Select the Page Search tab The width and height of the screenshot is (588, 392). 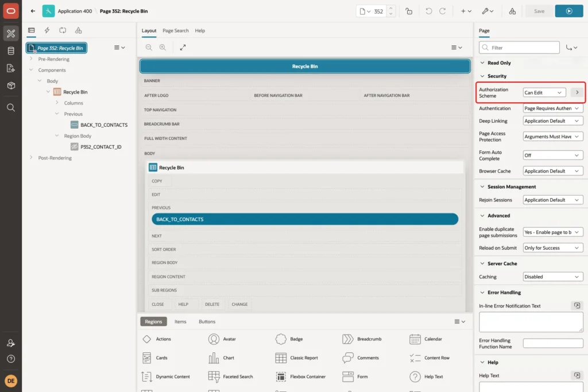tap(176, 31)
